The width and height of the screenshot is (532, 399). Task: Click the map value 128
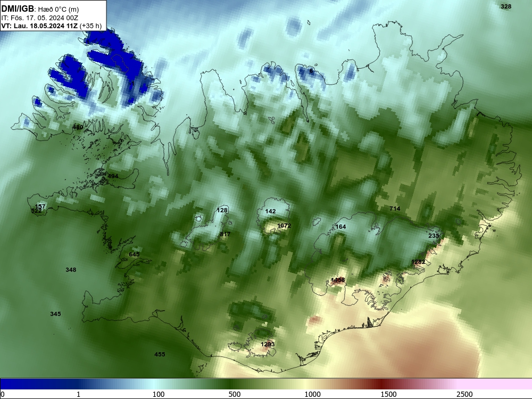(222, 210)
